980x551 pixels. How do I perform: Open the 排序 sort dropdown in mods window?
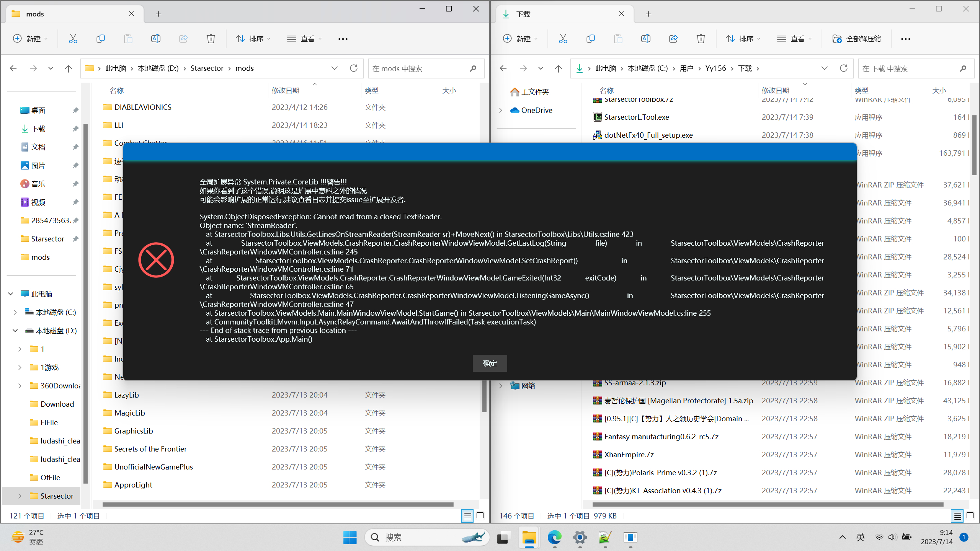click(253, 39)
